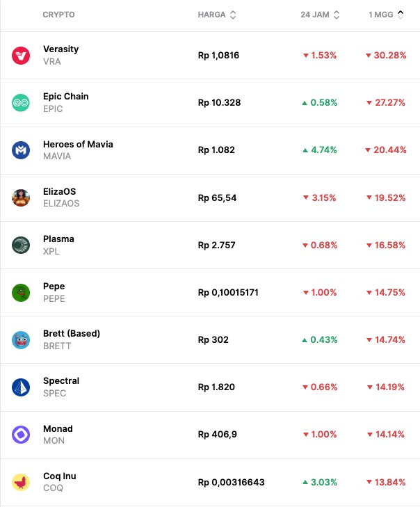Select the Monad name link

point(58,429)
